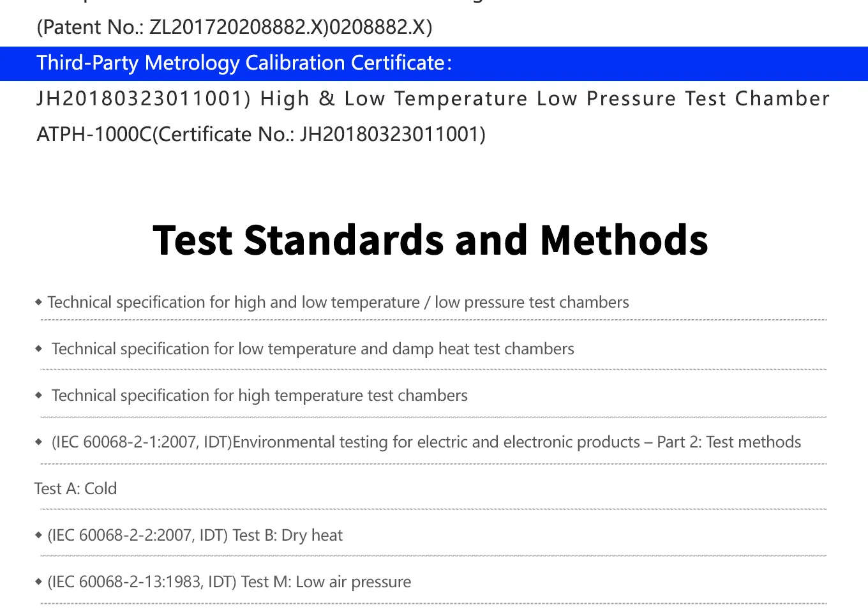Click the Part 2: Test methods text
Image resolution: width=868 pixels, height=616 pixels.
729,442
